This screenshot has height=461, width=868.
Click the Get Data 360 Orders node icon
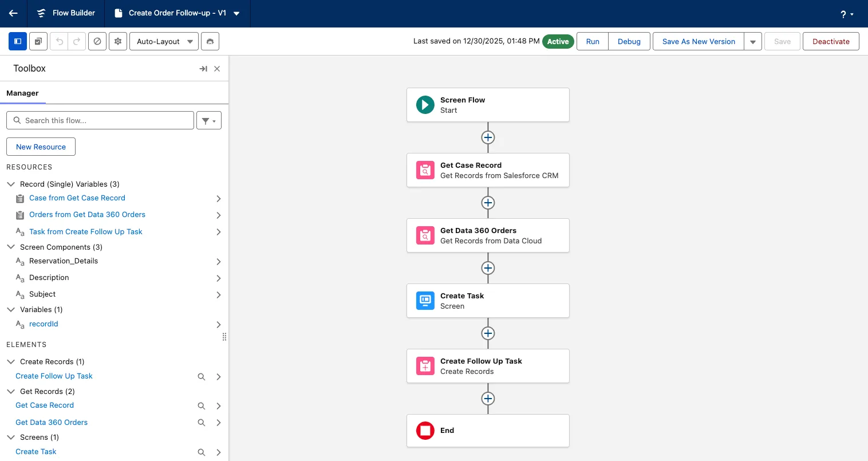pyautogui.click(x=425, y=235)
